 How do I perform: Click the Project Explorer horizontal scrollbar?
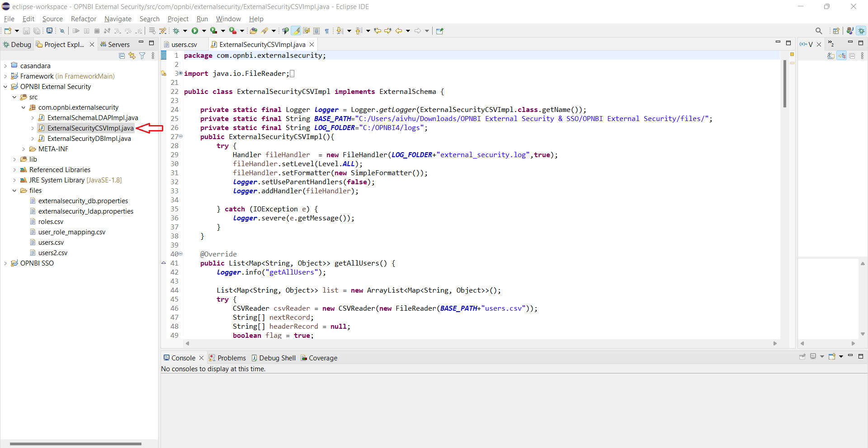click(x=75, y=444)
